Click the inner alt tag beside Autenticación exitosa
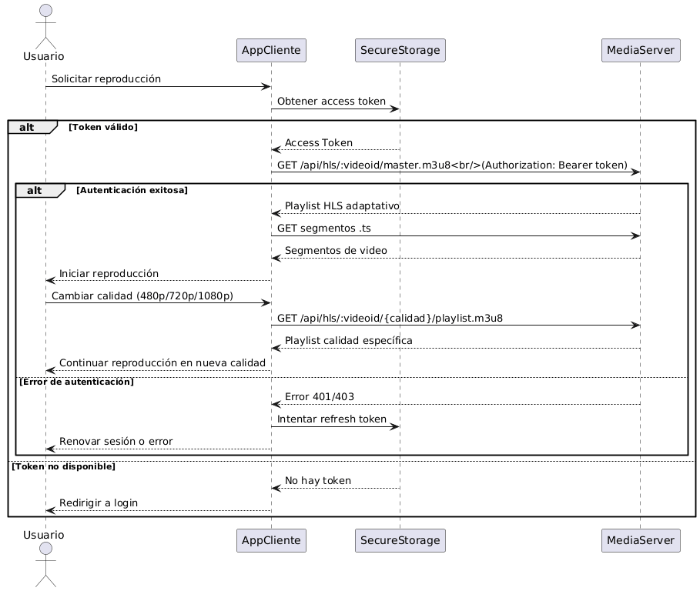The height and width of the screenshot is (591, 700). coord(40,189)
